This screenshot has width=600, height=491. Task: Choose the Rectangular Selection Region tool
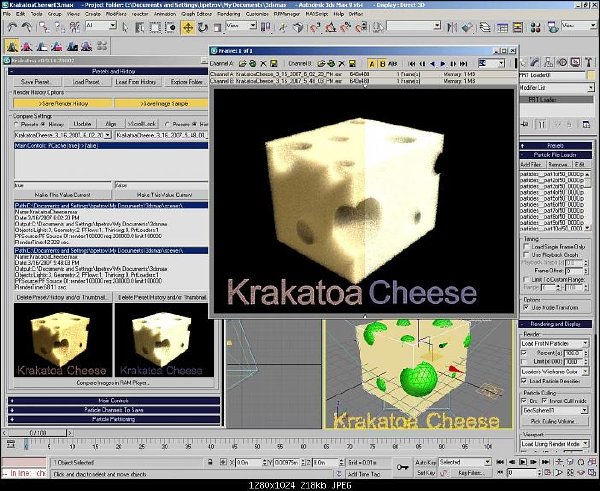tap(155, 27)
